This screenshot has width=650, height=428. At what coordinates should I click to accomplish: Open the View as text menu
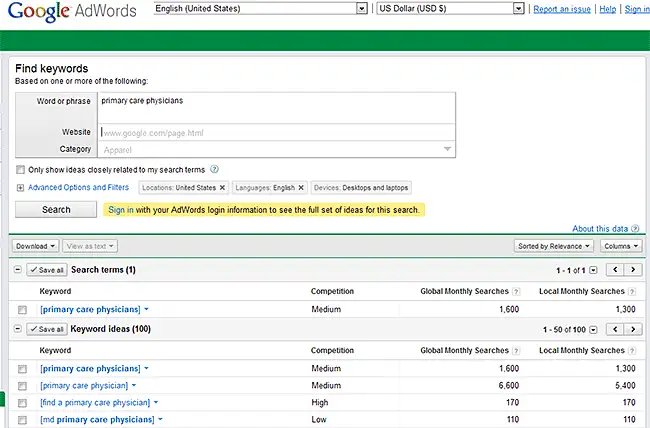click(90, 246)
